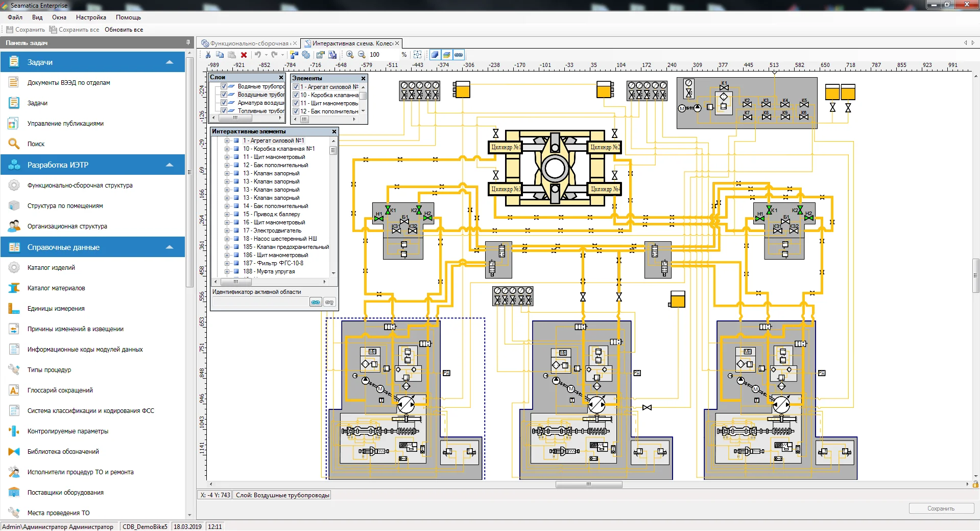Click the Undo arrow icon
The height and width of the screenshot is (531, 980).
pyautogui.click(x=258, y=55)
